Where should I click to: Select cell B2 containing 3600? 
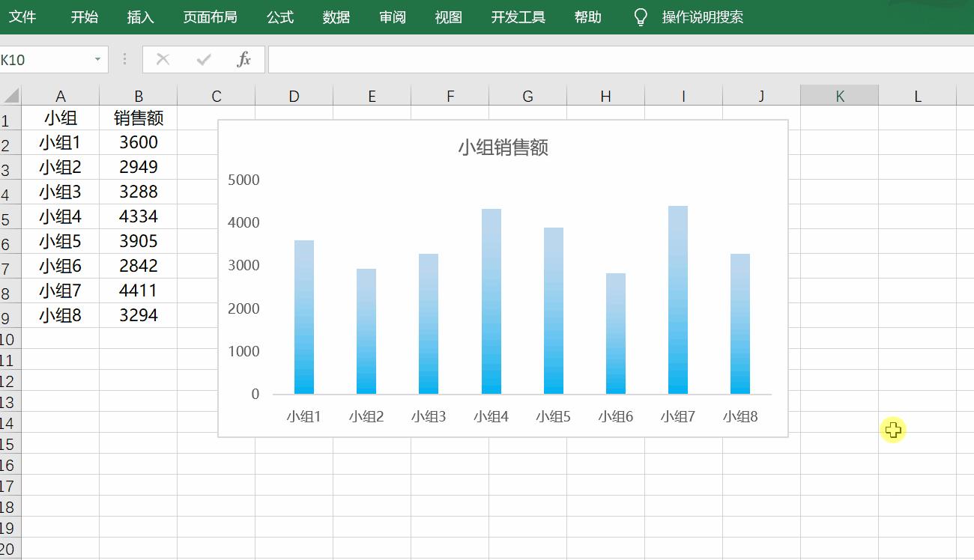pyautogui.click(x=138, y=142)
